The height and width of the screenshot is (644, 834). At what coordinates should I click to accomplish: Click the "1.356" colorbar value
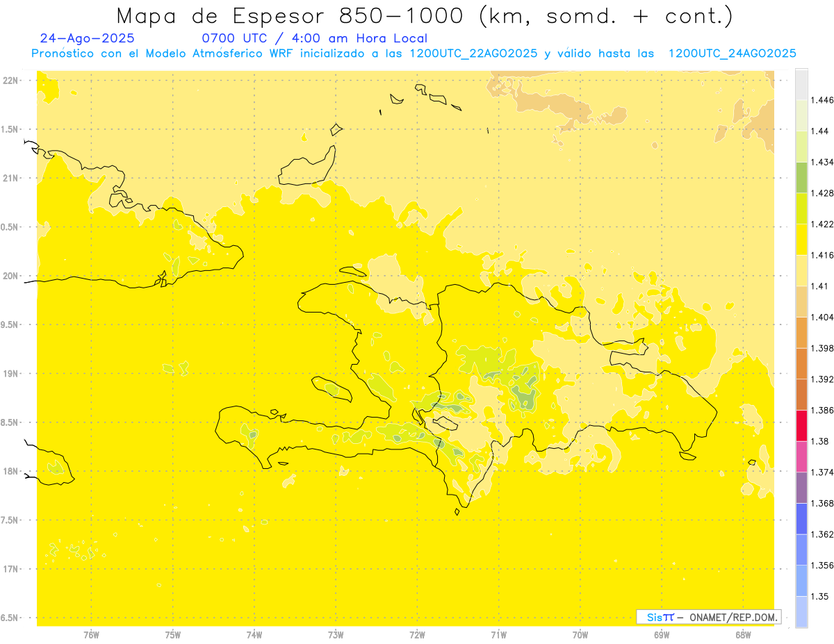pyautogui.click(x=822, y=565)
